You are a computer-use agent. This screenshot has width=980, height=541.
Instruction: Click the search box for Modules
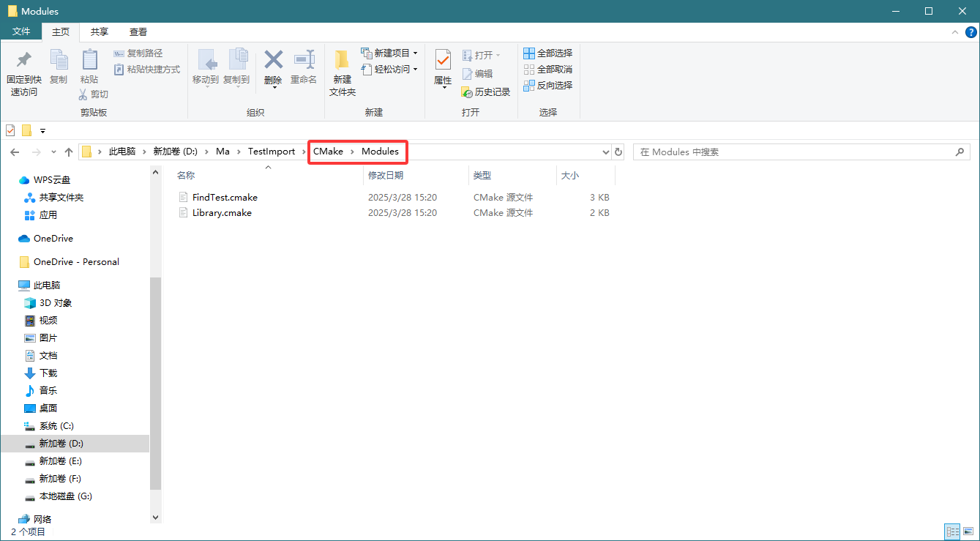click(x=794, y=152)
